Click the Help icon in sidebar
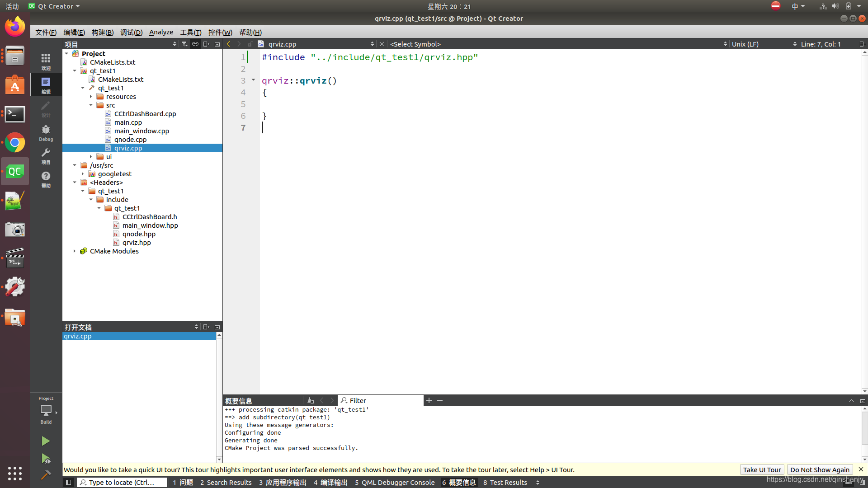Image resolution: width=868 pixels, height=488 pixels. 46,179
